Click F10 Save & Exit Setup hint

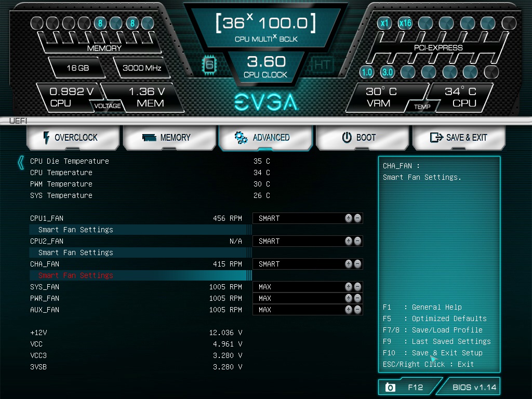pos(433,353)
